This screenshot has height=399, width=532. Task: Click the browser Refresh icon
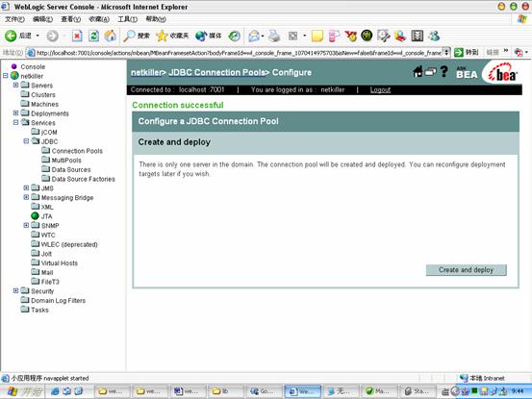93,36
